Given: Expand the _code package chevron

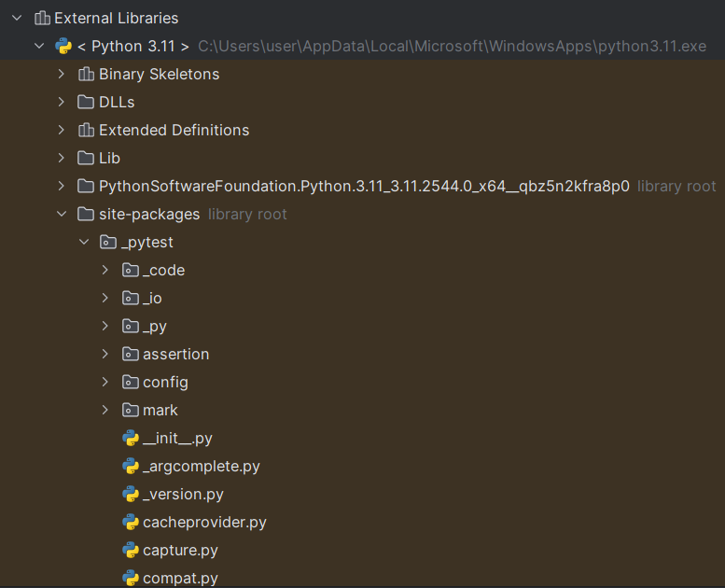Looking at the screenshot, I should pos(105,270).
